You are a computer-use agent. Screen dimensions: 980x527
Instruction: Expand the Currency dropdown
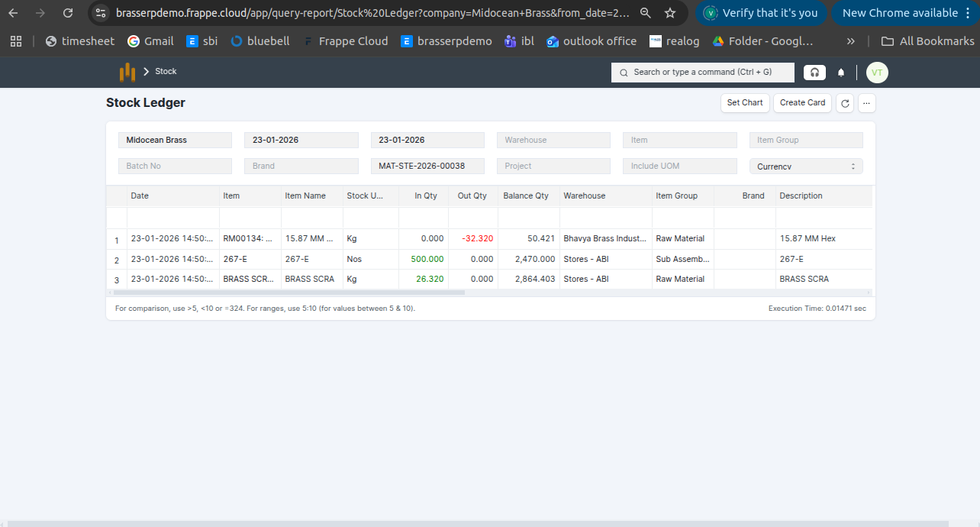click(x=806, y=167)
